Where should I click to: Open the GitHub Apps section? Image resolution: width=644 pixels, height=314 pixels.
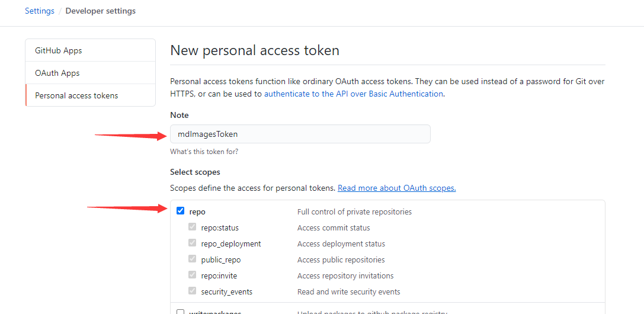pos(59,50)
